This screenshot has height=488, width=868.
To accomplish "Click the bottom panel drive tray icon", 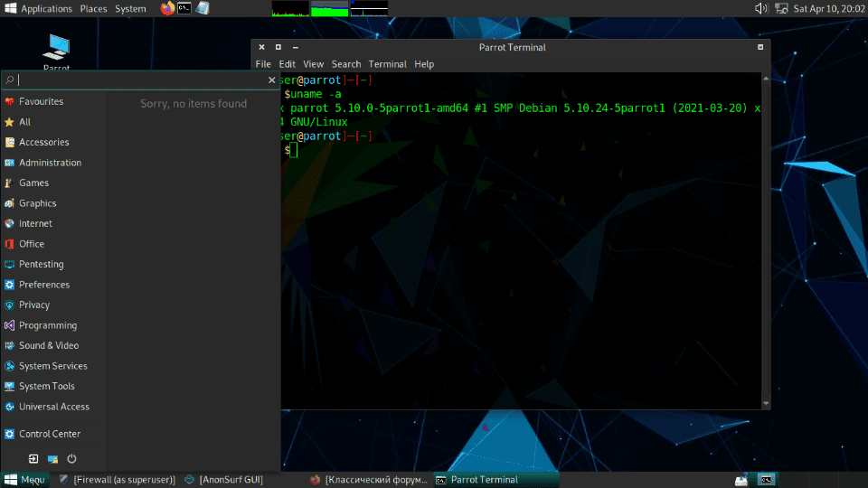I will [741, 480].
